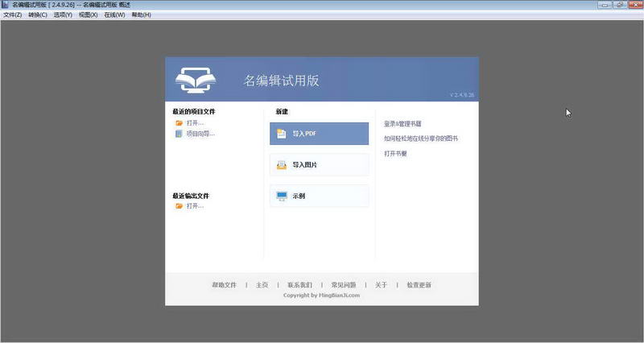Screen dimensions: 644x343
Task: Click the 导入图片 button
Action: pos(319,165)
